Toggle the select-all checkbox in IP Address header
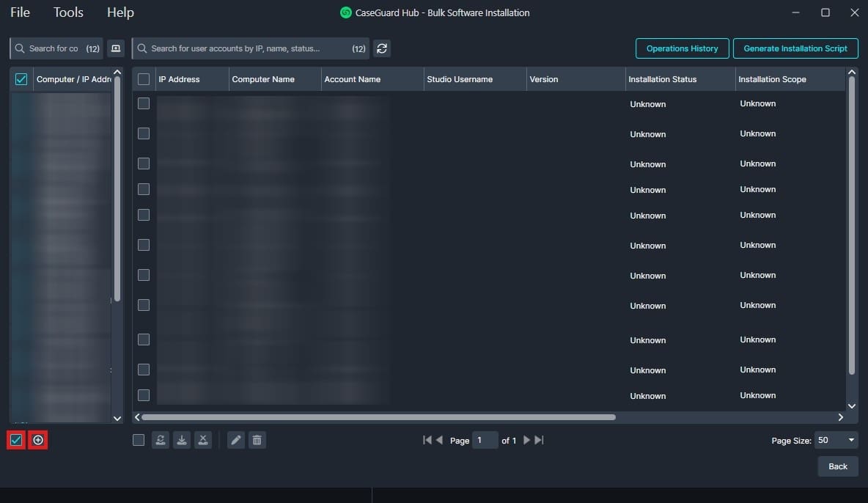The width and height of the screenshot is (868, 503). click(144, 79)
